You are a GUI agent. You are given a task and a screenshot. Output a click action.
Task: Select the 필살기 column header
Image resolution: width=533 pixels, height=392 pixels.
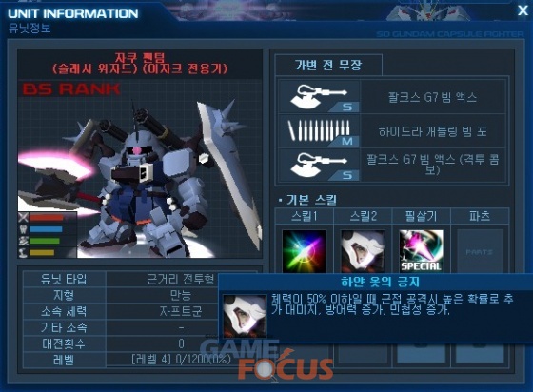[x=421, y=216]
